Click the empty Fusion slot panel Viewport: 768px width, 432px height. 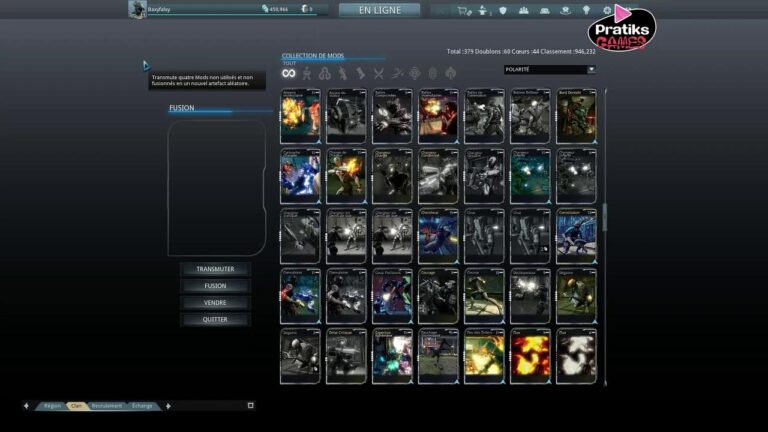[x=217, y=189]
